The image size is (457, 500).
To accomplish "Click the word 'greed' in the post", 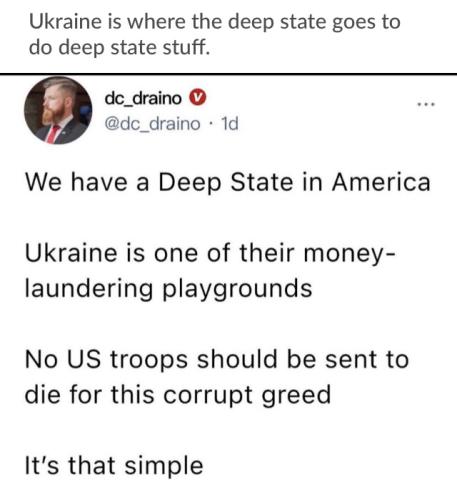I will pos(296,396).
